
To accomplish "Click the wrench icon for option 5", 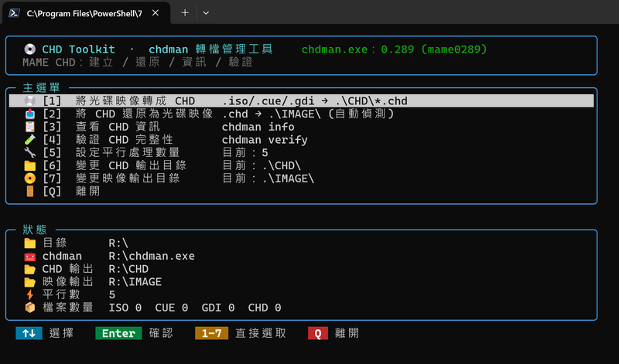I will [x=29, y=152].
